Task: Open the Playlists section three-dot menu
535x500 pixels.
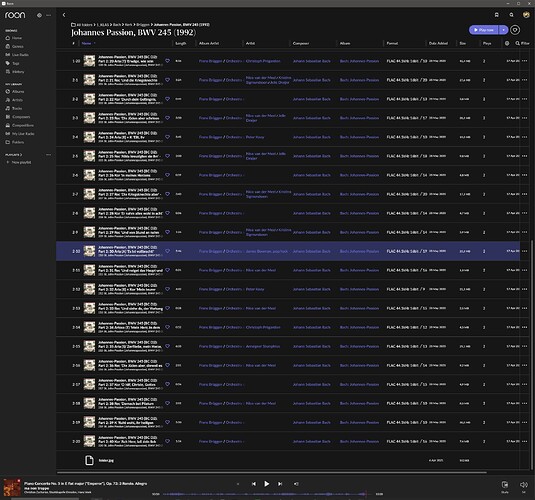Action: pos(48,155)
